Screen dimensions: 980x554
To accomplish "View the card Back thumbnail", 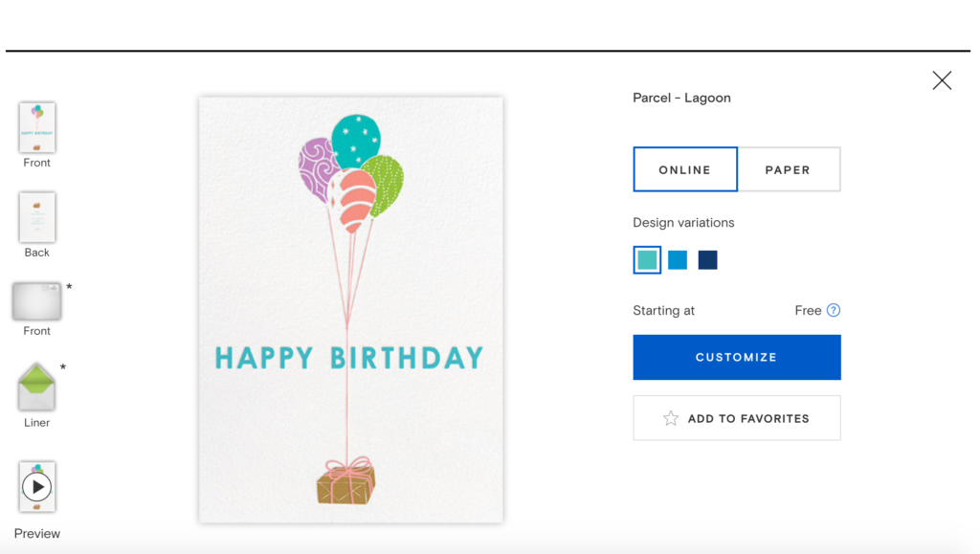I will (37, 217).
